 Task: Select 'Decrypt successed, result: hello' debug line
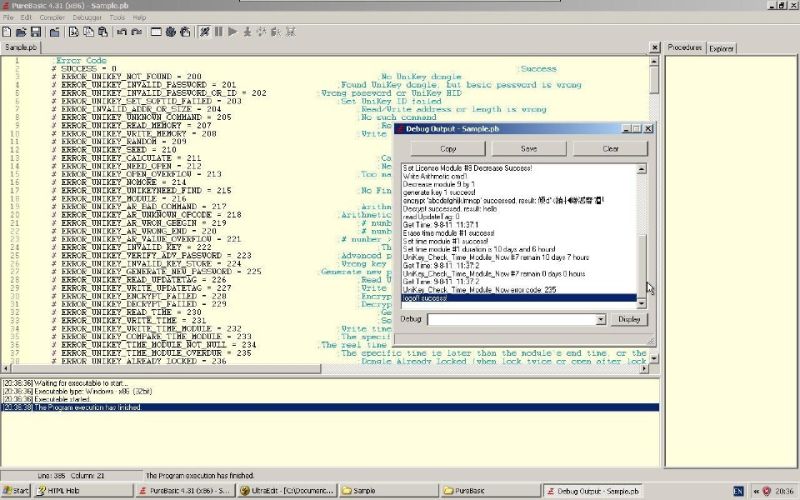[x=519, y=209]
